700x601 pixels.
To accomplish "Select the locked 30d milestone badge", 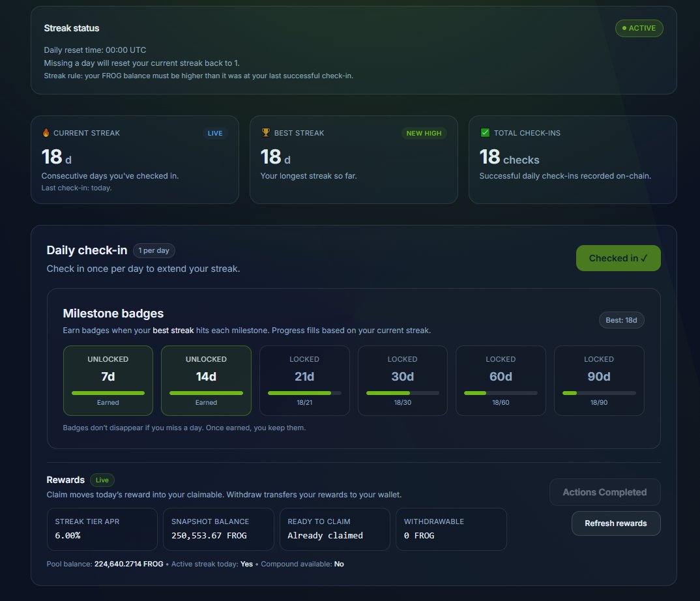I will pyautogui.click(x=403, y=381).
